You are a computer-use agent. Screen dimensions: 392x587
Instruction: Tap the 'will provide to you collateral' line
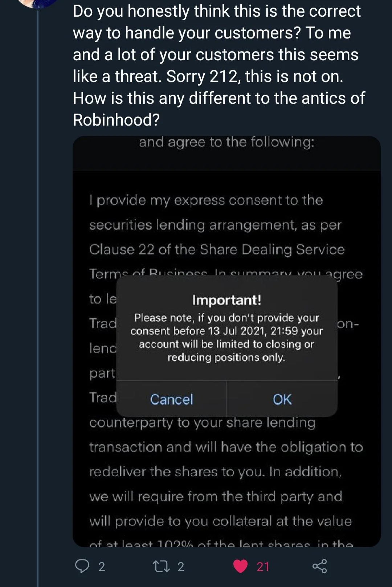(x=220, y=521)
